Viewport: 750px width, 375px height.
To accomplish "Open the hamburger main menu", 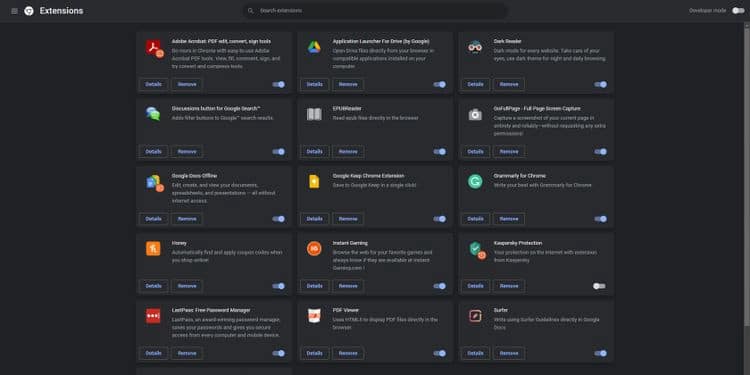I will tap(14, 11).
